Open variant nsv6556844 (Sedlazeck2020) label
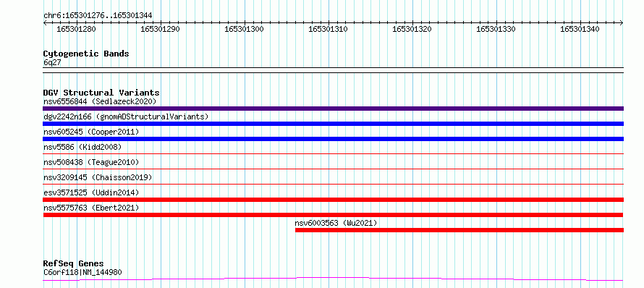644x288 pixels. click(x=100, y=101)
